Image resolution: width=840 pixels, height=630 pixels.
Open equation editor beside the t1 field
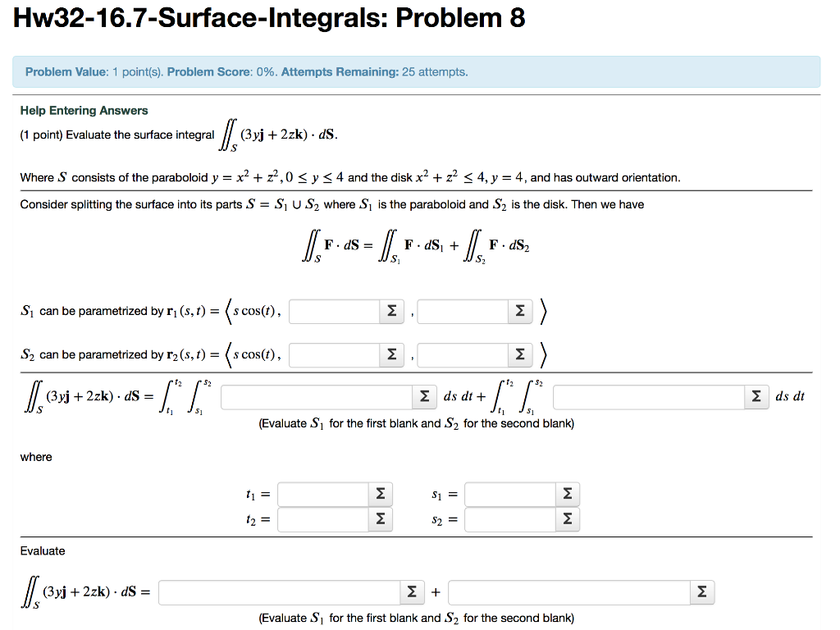(x=379, y=494)
